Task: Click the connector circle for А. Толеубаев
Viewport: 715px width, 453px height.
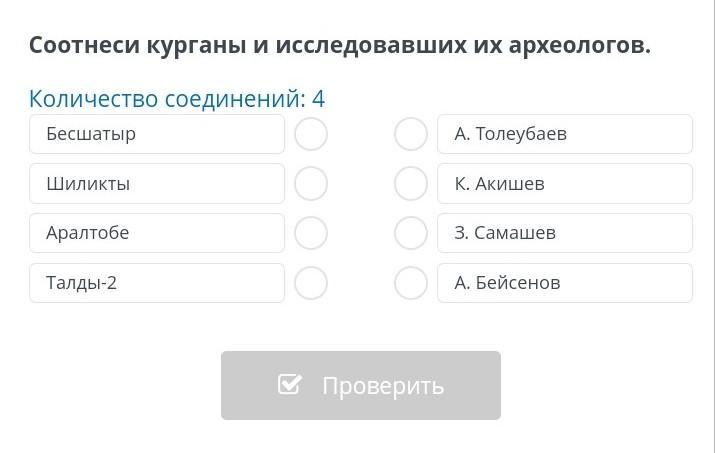Action: pyautogui.click(x=411, y=134)
